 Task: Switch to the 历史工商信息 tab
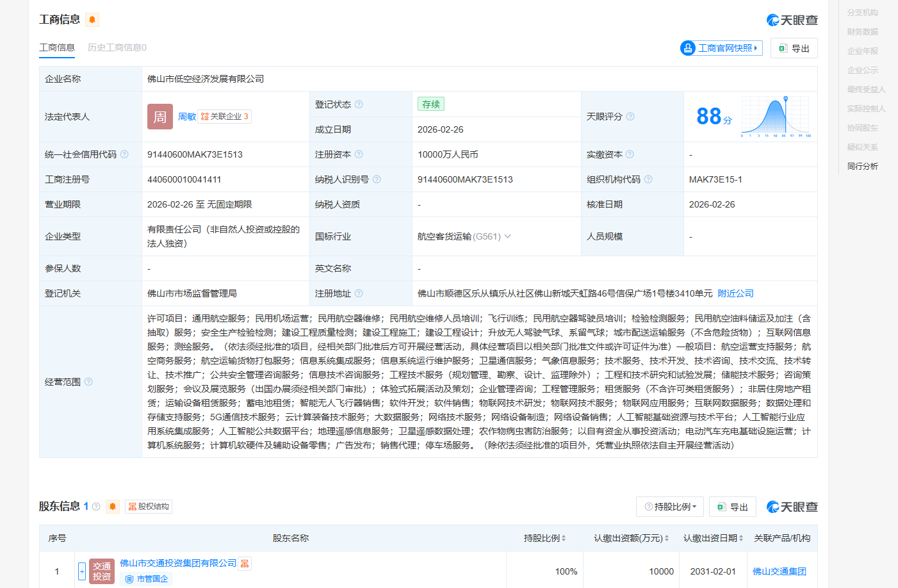click(x=117, y=47)
